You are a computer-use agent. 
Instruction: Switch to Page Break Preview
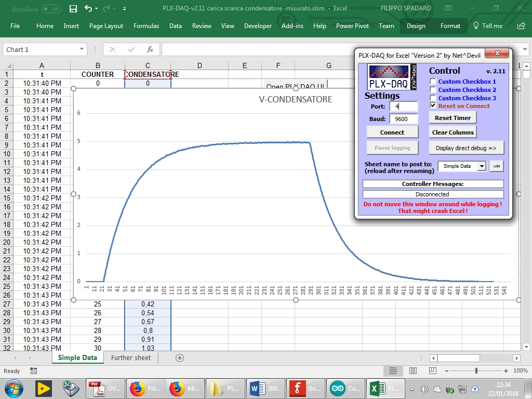tap(433, 371)
